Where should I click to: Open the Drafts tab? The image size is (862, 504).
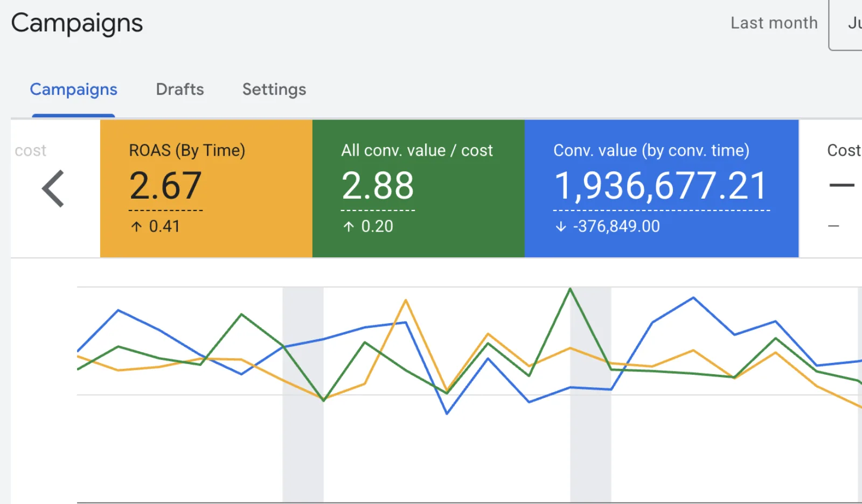pos(180,89)
